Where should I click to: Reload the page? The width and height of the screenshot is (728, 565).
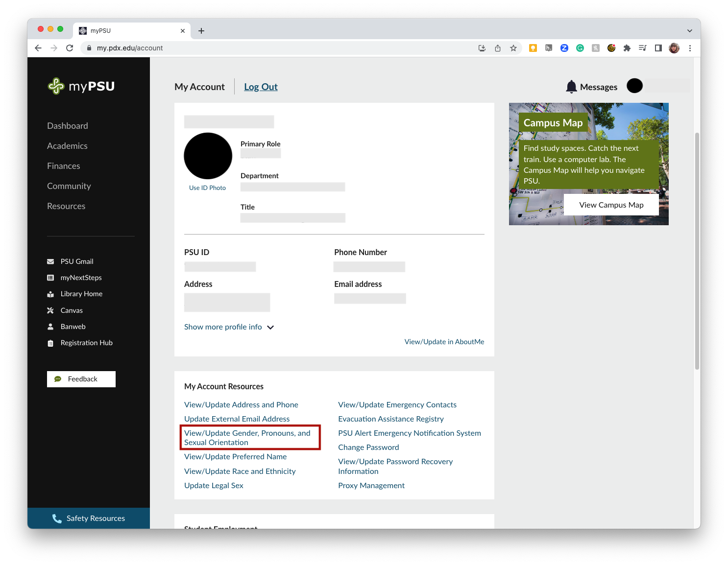pos(70,48)
